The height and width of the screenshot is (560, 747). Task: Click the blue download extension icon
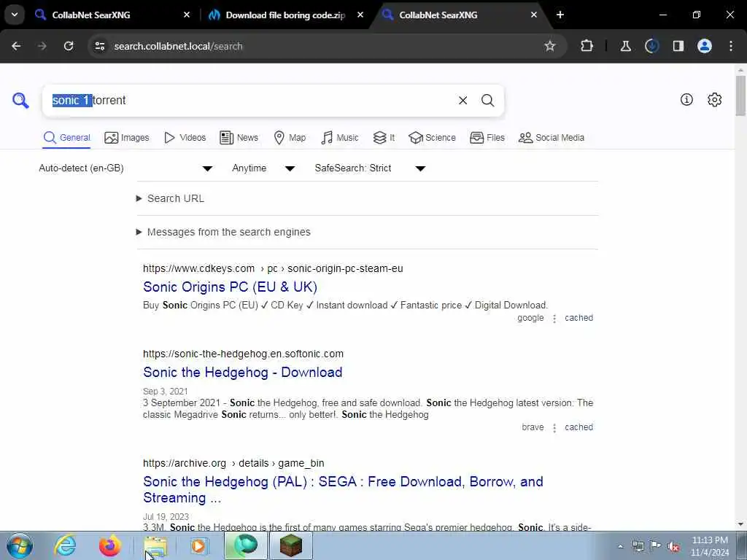[x=651, y=46]
